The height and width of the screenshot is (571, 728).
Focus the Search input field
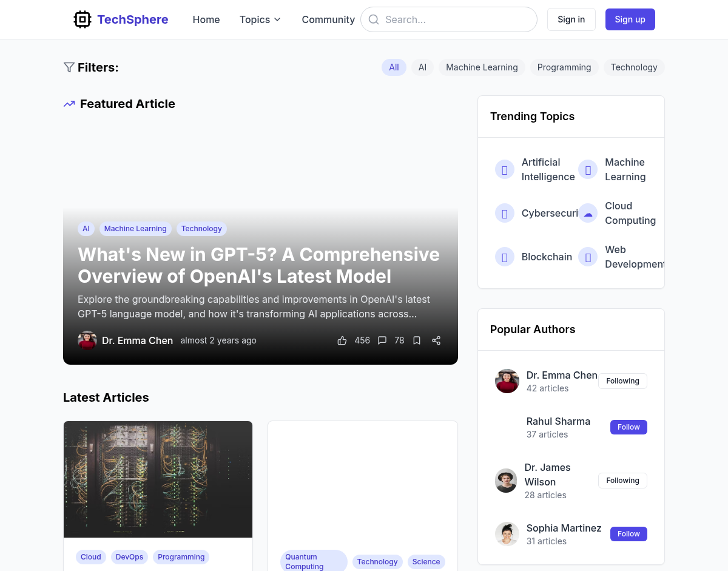point(449,19)
